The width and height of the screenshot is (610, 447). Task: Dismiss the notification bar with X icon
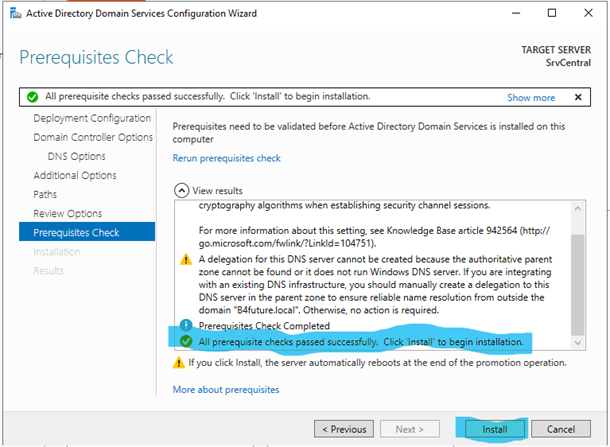click(x=577, y=97)
